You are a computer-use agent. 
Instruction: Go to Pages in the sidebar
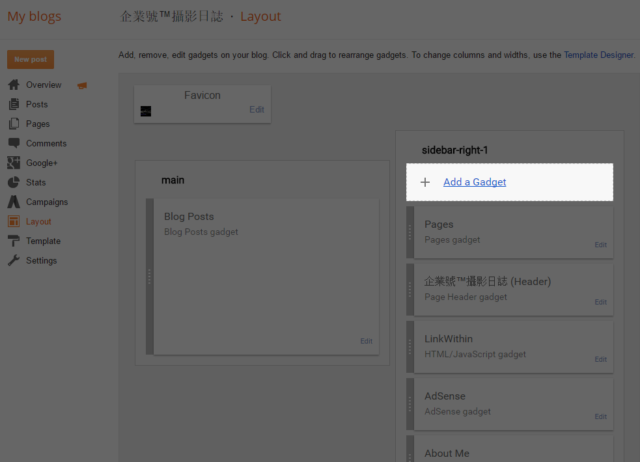click(x=38, y=124)
